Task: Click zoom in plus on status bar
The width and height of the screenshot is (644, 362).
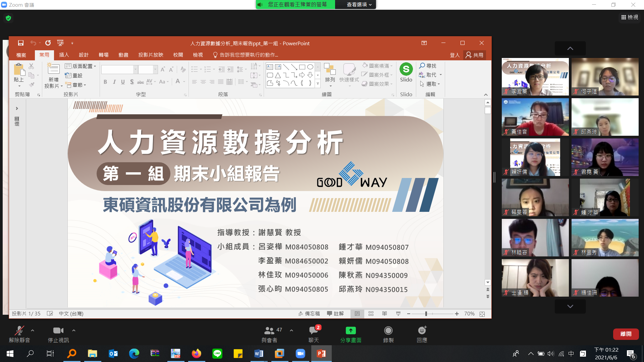Action: (x=457, y=314)
